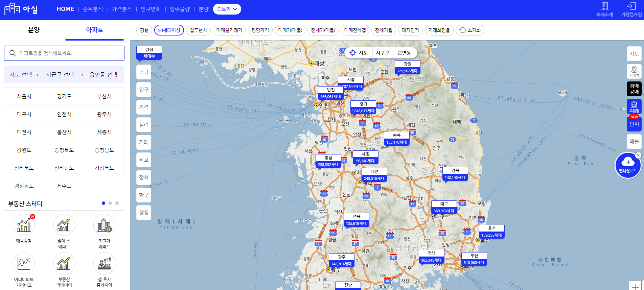
Task: Open the 여러아파트 가격비교 icon
Action: [24, 264]
